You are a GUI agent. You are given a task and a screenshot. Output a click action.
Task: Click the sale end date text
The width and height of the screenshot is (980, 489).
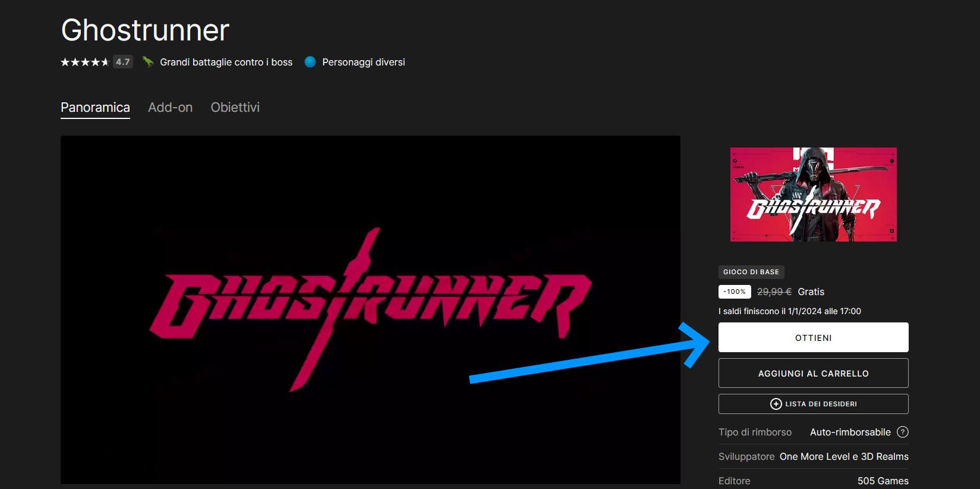pyautogui.click(x=789, y=311)
